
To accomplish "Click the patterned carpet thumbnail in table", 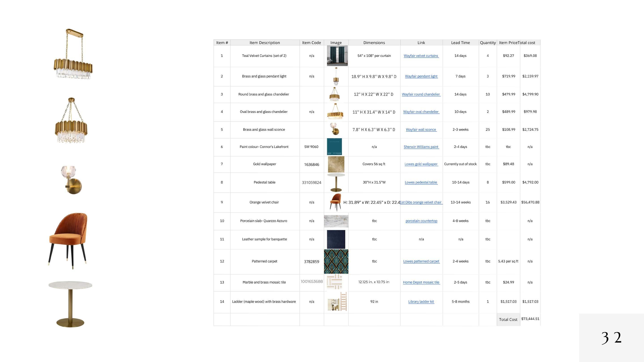I will click(336, 261).
